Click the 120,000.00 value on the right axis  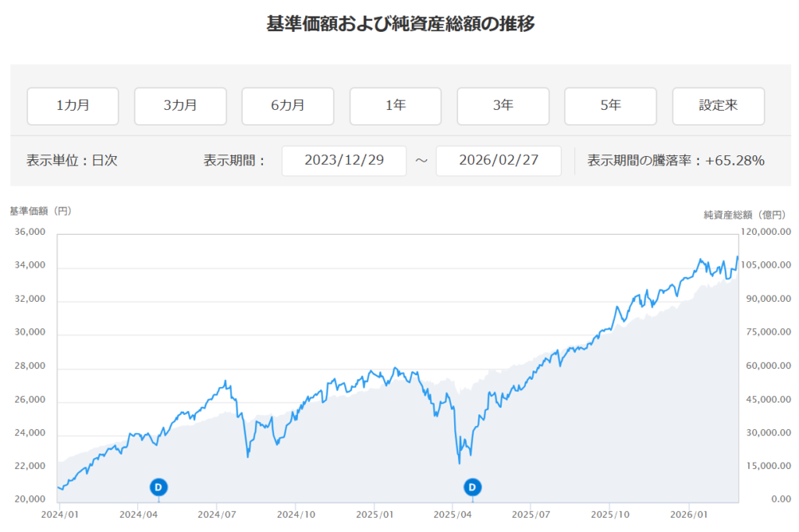768,232
